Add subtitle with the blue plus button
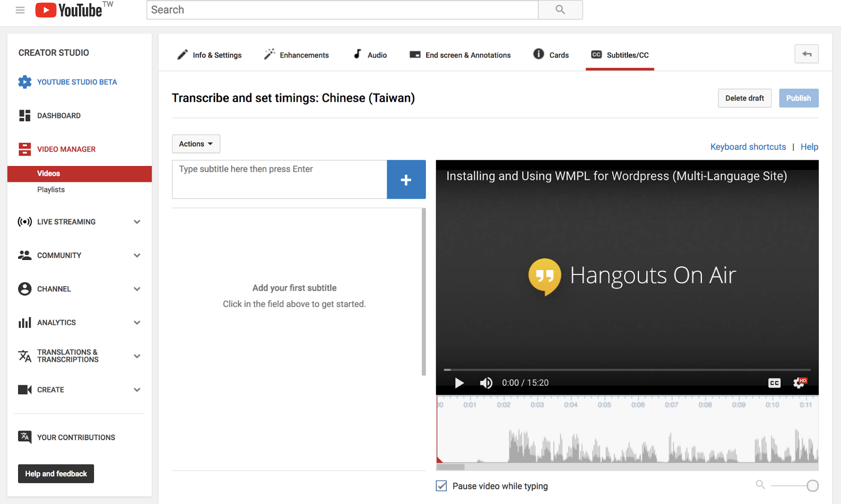841x504 pixels. coord(406,180)
